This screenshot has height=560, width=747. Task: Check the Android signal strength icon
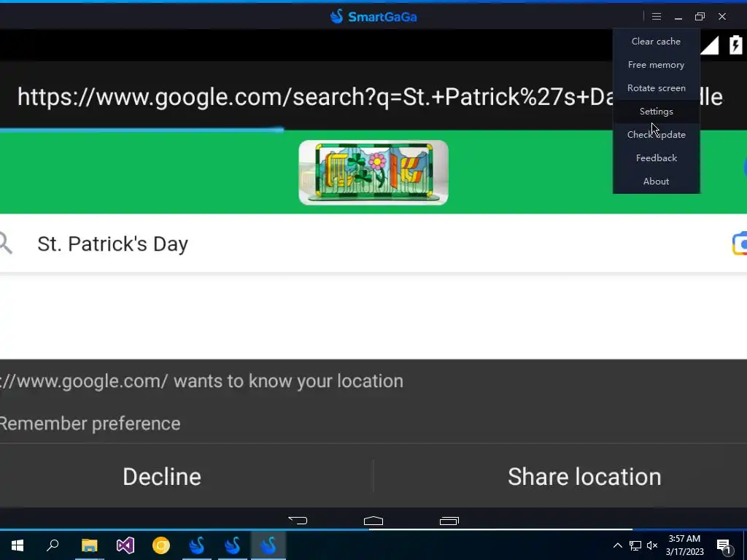click(x=709, y=45)
